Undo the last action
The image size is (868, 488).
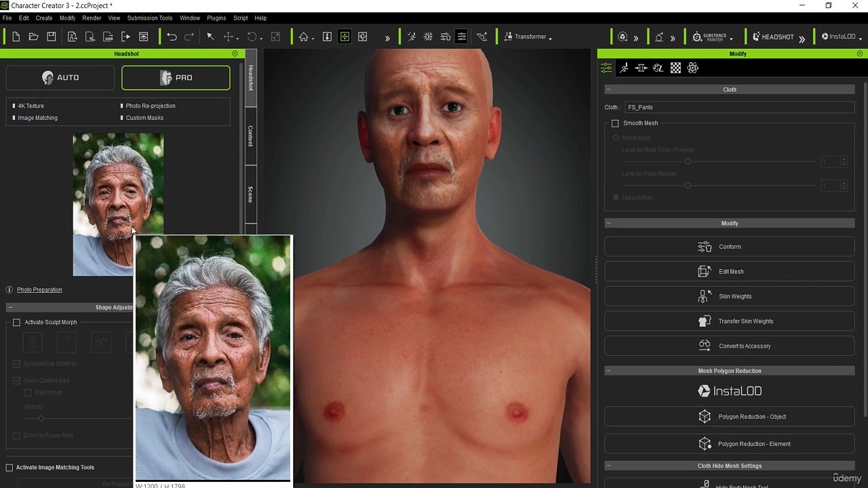click(x=172, y=37)
